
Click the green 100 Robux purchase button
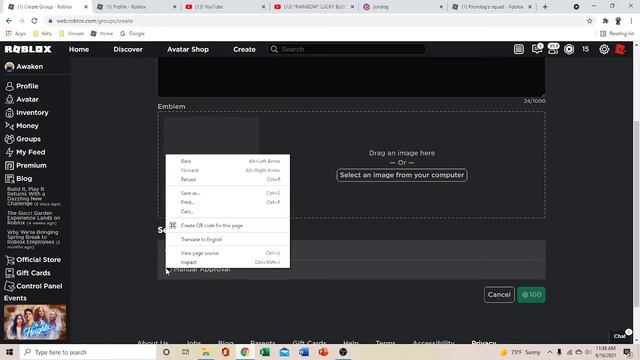pos(531,295)
